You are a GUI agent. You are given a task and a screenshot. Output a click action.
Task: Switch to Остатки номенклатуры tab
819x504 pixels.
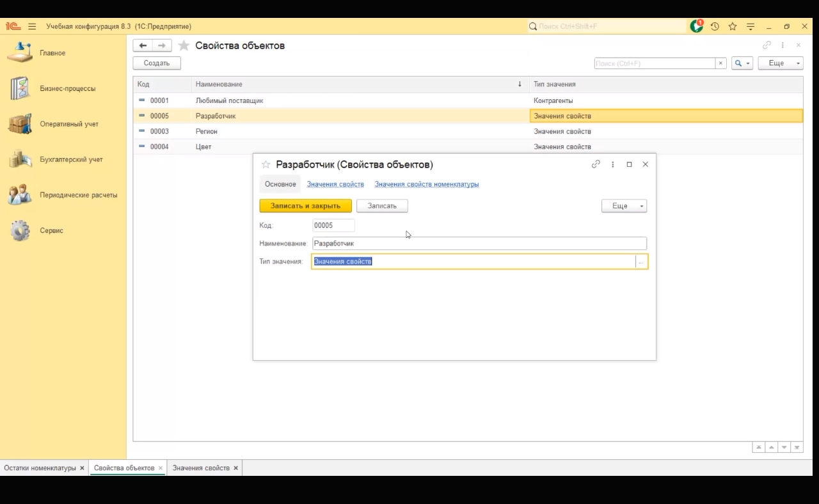pyautogui.click(x=40, y=468)
